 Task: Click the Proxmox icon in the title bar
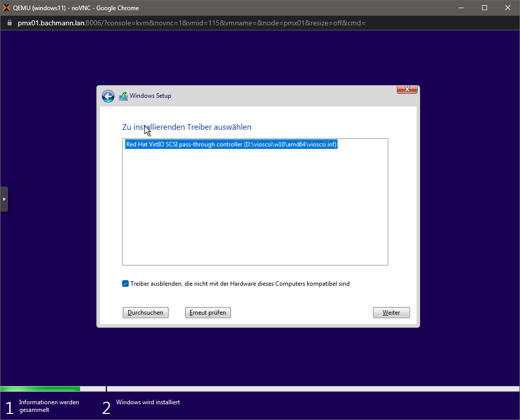point(6,8)
